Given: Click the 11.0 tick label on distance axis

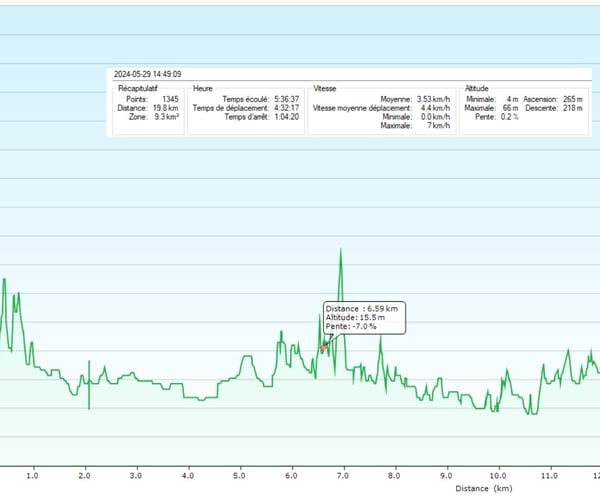Looking at the screenshot, I should (549, 476).
